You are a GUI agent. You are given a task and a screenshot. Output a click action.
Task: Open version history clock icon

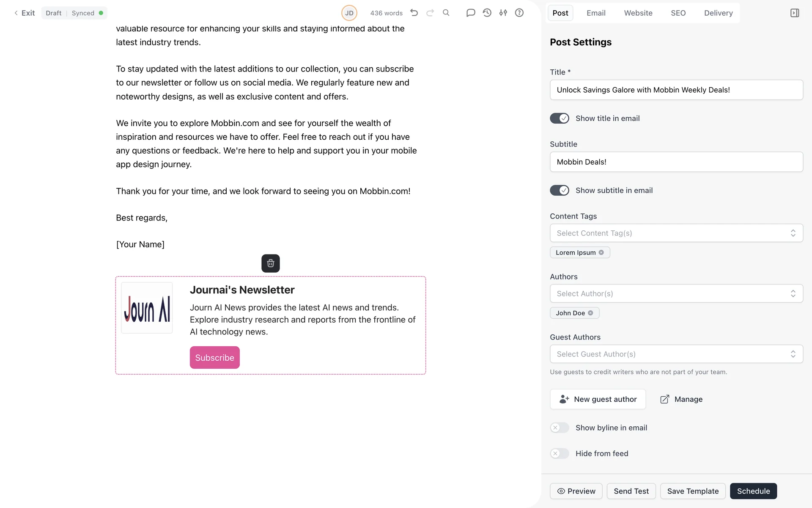[487, 13]
